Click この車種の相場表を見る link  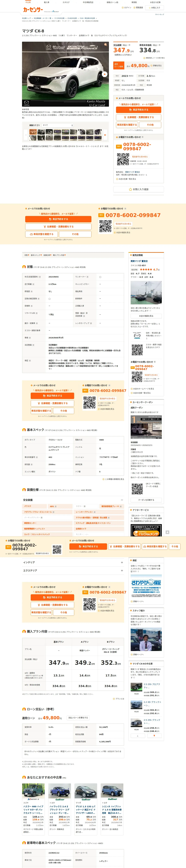[x=114, y=479]
